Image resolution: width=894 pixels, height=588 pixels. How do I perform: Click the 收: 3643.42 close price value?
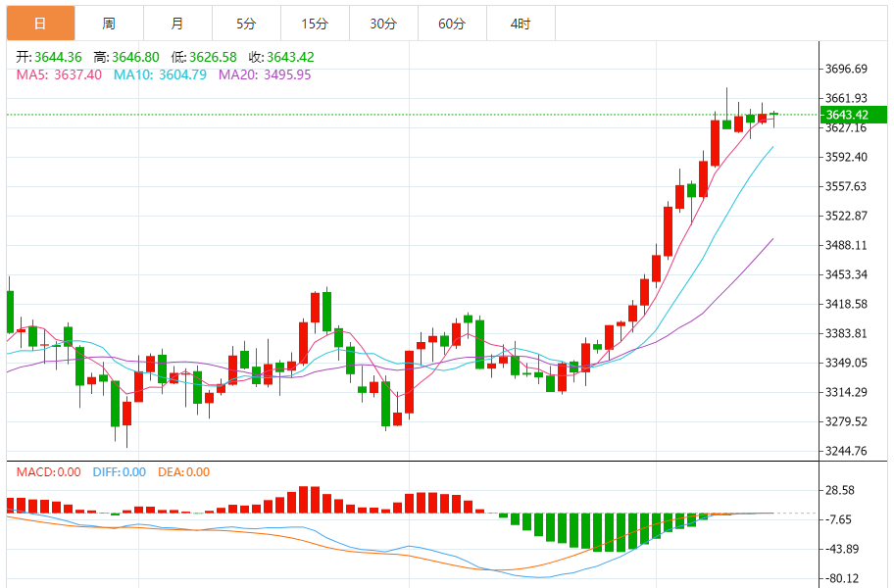[x=281, y=57]
